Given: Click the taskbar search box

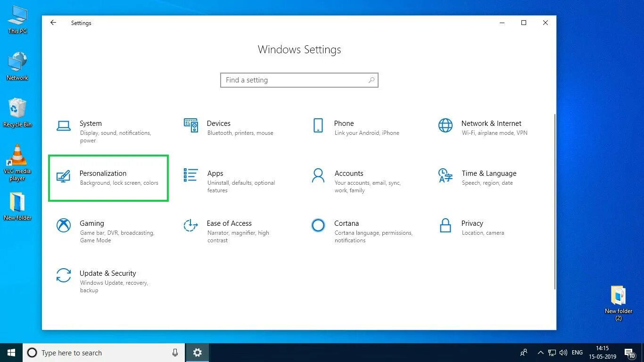Looking at the screenshot, I should click(103, 353).
